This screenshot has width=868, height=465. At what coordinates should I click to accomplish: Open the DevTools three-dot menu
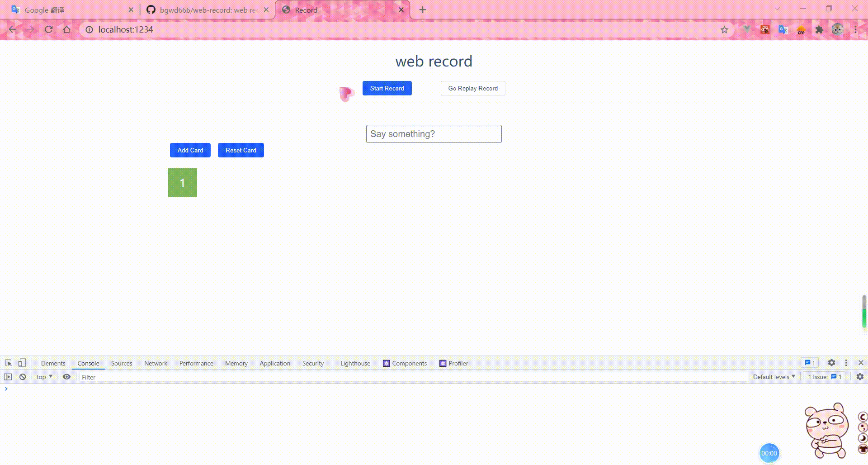[x=846, y=363]
